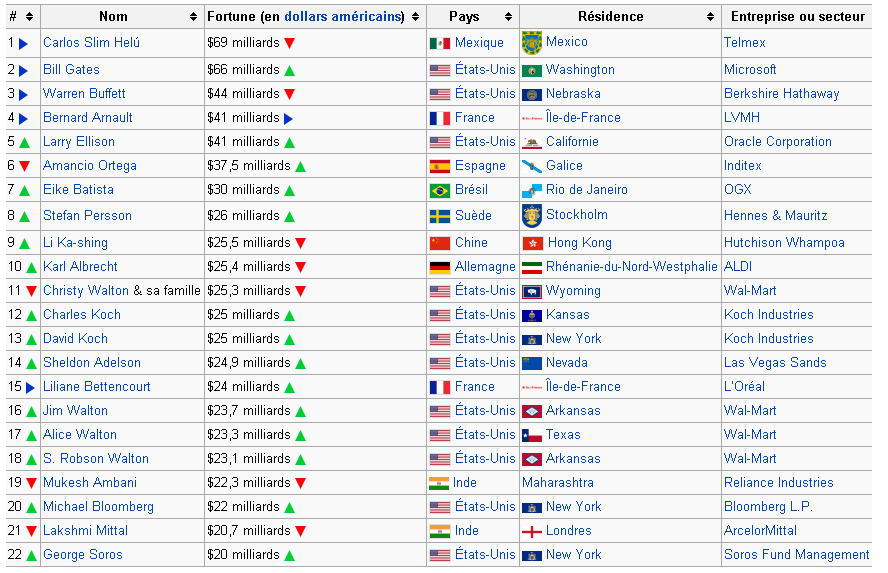
Task: Open the Soros Fund Management link
Action: point(796,555)
